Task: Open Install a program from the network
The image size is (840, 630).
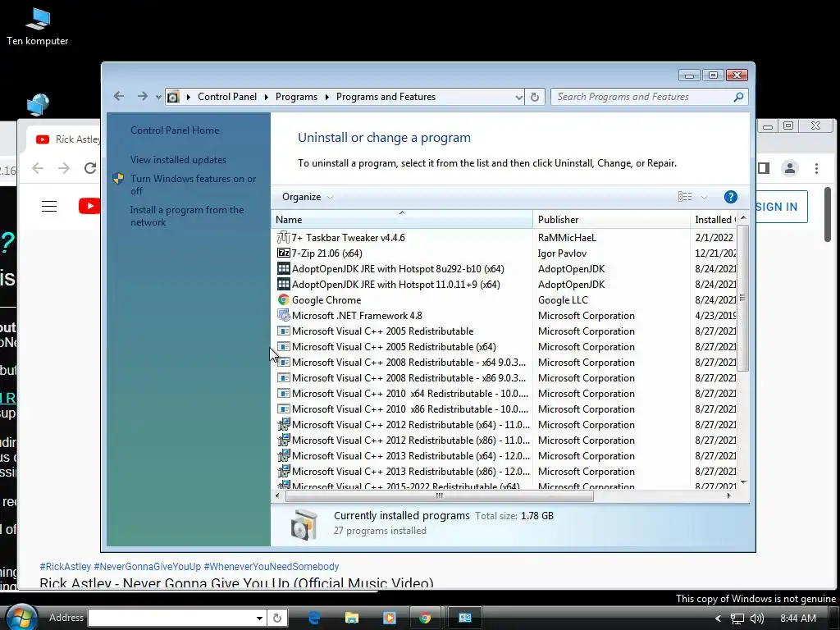Action: pos(186,216)
